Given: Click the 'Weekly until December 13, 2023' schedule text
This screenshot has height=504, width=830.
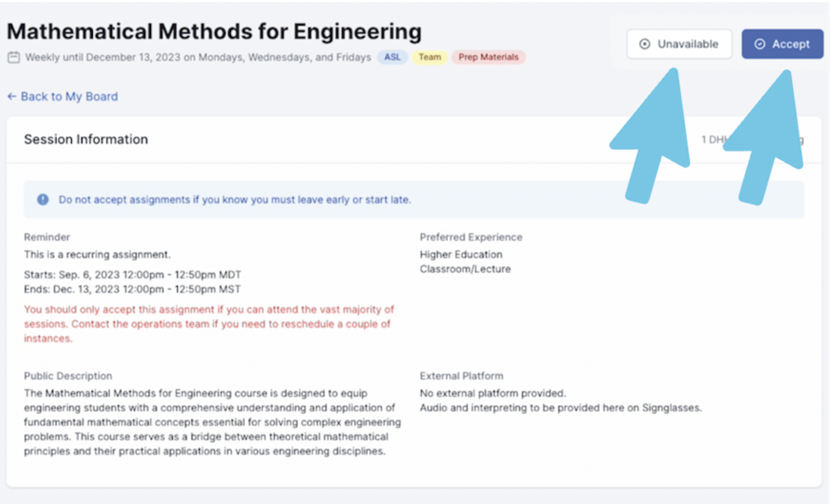Looking at the screenshot, I should tap(198, 57).
